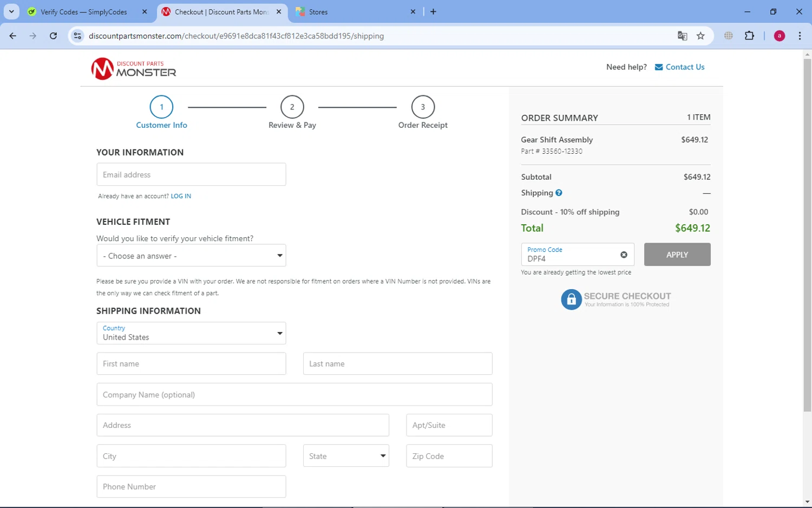Viewport: 812px width, 508px height.
Task: Click the globe extension icon in toolbar
Action: [729, 36]
